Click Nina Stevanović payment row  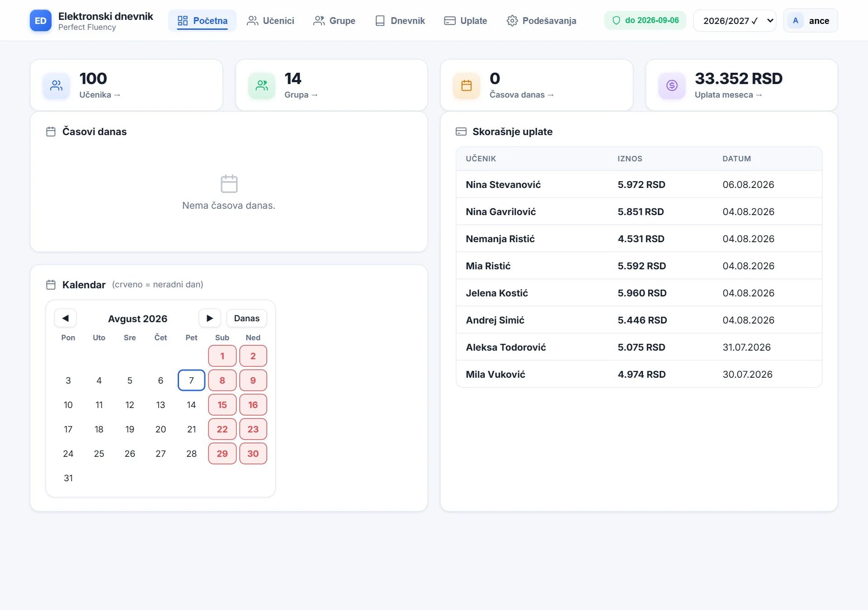tap(639, 184)
